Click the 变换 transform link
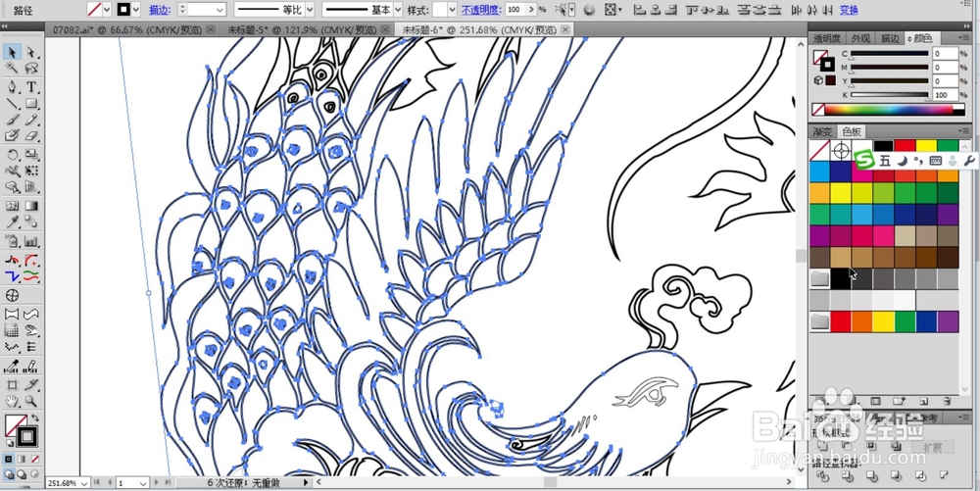The width and height of the screenshot is (980, 491). (x=849, y=10)
